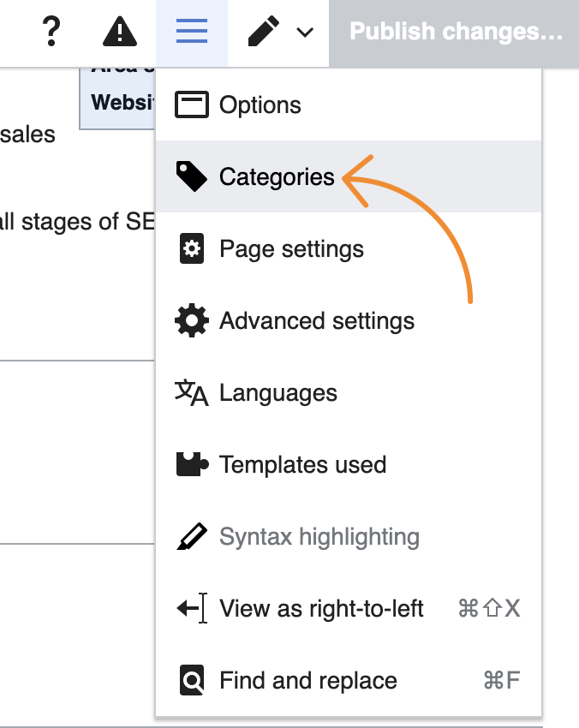Open Find and replace

click(x=308, y=680)
